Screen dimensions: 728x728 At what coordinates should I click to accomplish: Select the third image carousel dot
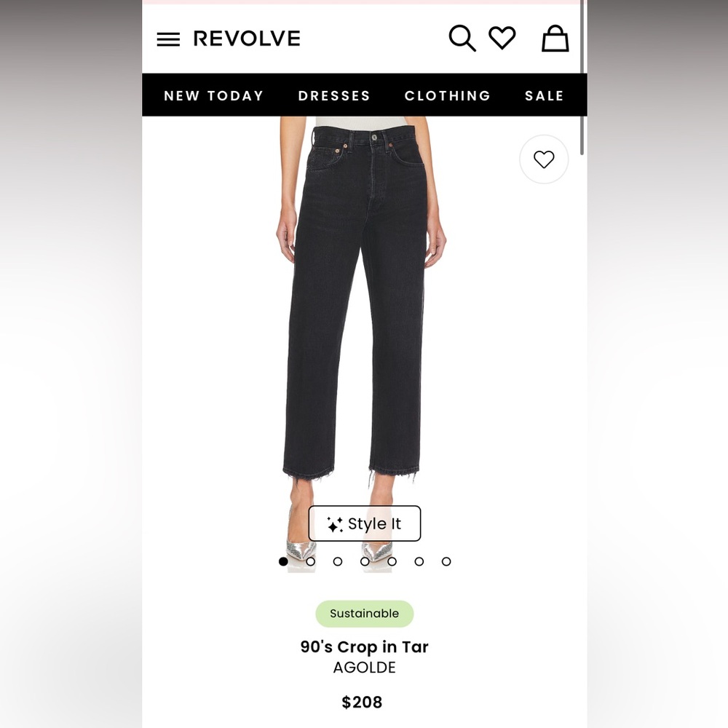pyautogui.click(x=338, y=562)
